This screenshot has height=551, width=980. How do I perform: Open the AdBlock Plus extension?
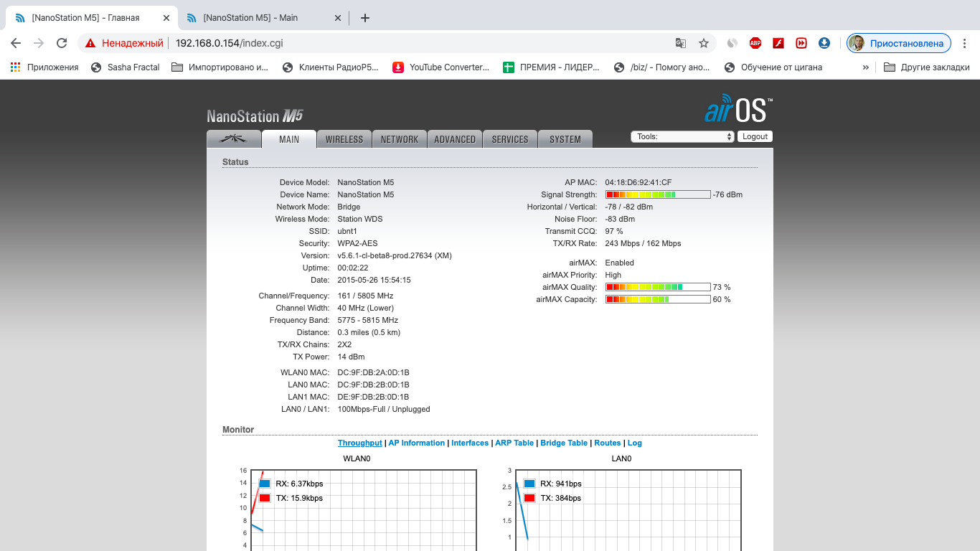click(755, 43)
